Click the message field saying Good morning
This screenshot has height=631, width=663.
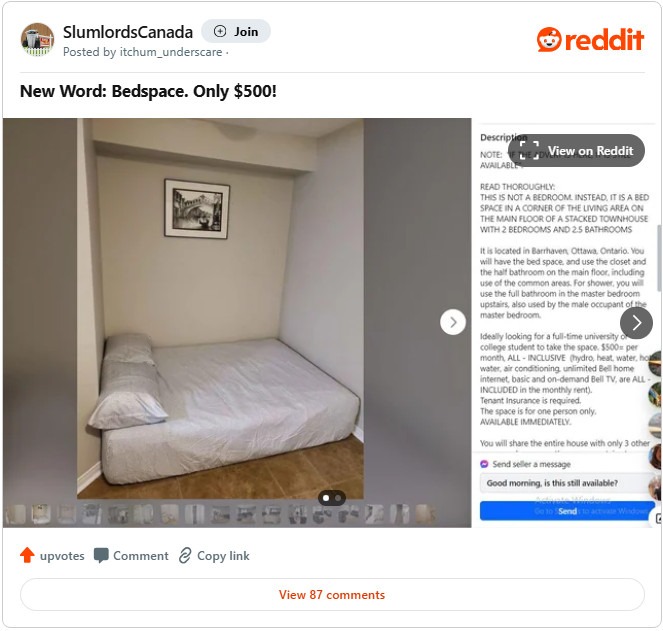567,483
